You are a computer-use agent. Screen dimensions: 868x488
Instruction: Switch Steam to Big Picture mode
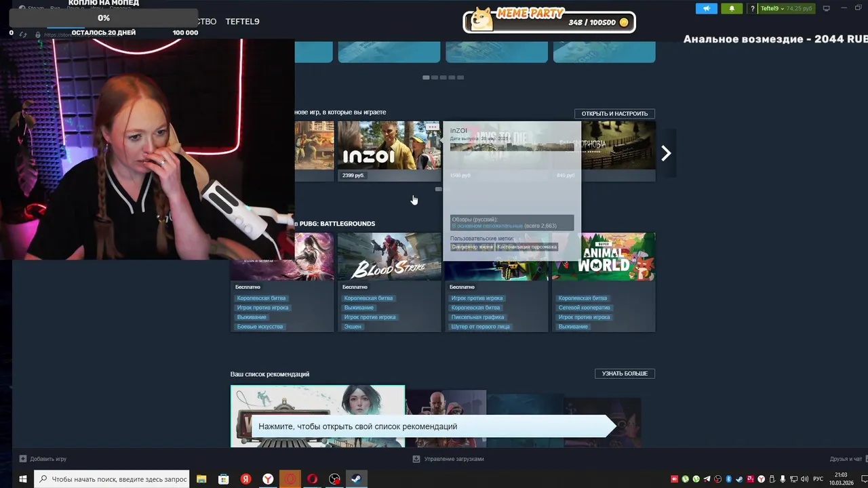click(826, 9)
